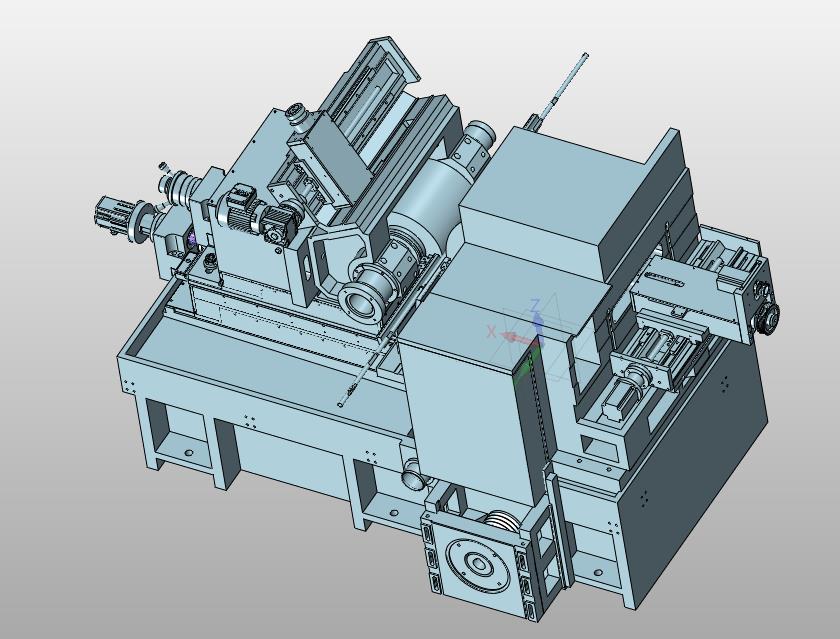Select the grooved belt pulley above the faceplate

[x=501, y=521]
